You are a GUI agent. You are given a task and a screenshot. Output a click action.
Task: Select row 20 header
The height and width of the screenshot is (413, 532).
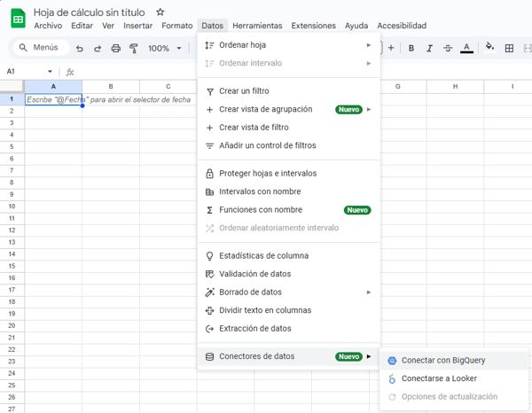point(12,326)
